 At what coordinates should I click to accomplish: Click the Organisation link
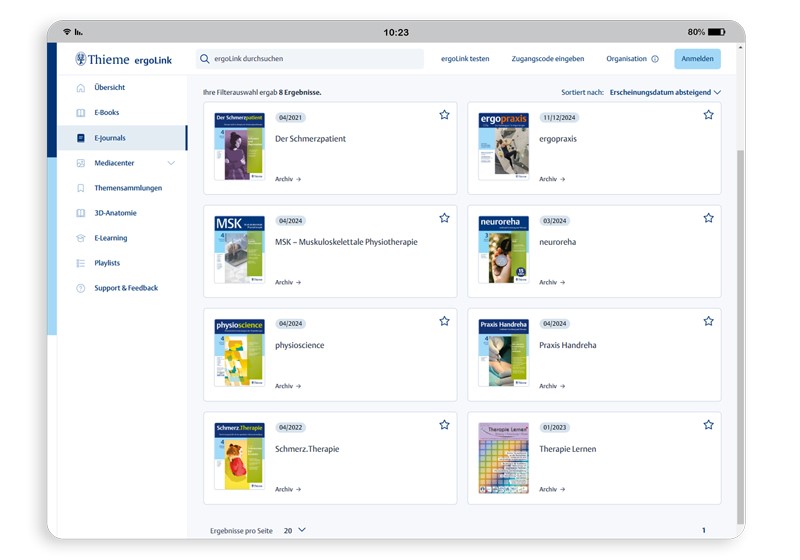[x=627, y=59]
